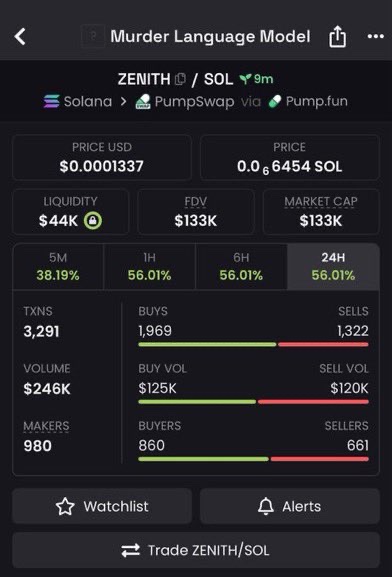392x577 pixels.
Task: Open the share icon
Action: (338, 37)
